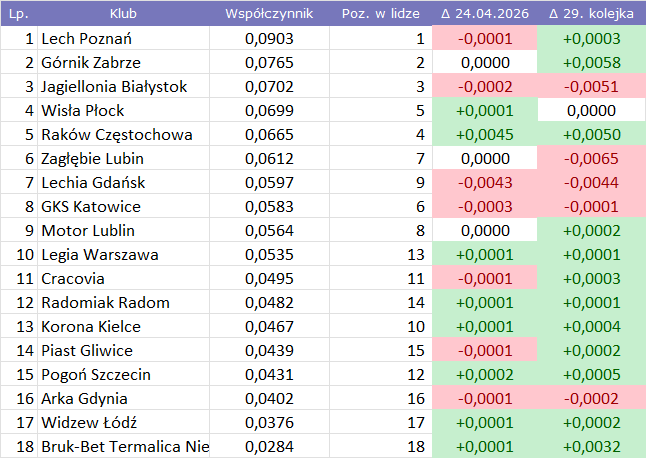
Task: Select the Poz. w lidze header
Action: coord(378,15)
